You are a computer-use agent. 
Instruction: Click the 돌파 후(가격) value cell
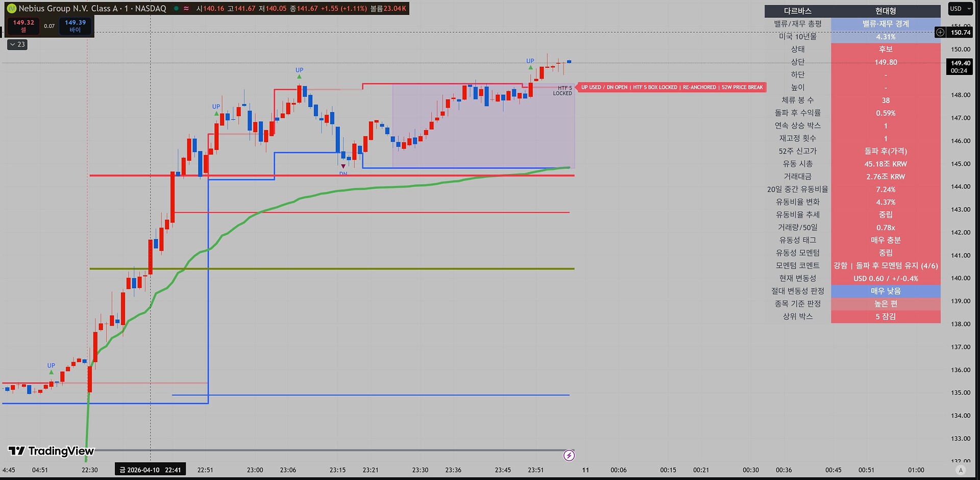click(x=886, y=151)
